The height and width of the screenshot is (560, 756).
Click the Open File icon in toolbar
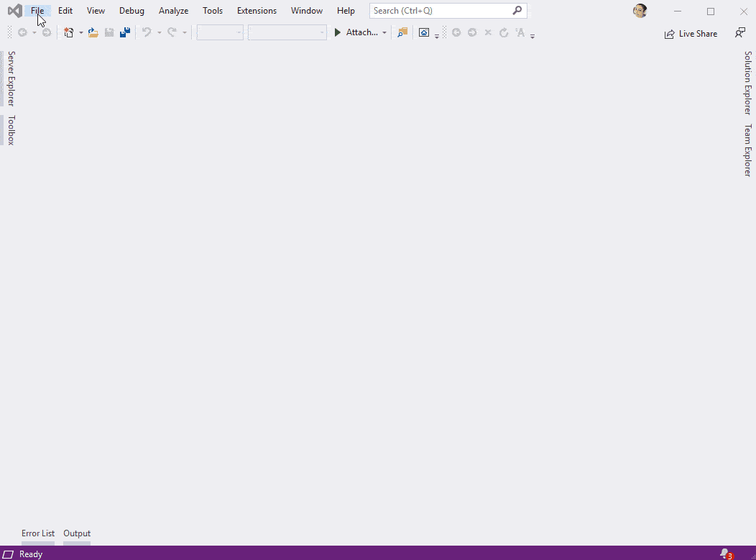[93, 32]
